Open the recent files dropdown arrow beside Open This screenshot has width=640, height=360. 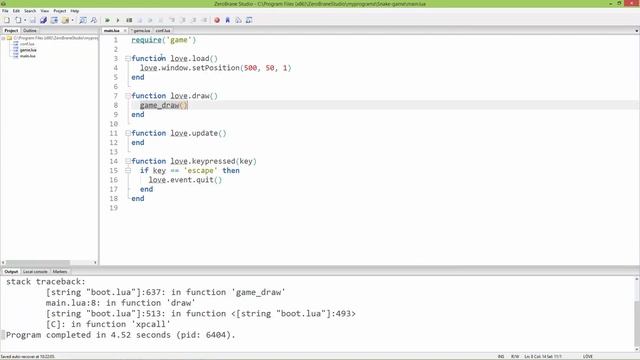coord(24,20)
